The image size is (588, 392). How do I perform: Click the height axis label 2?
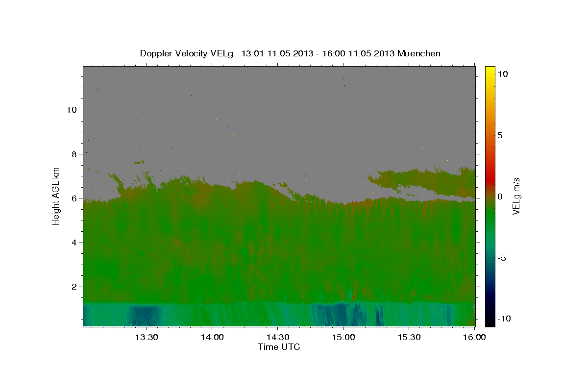73,287
